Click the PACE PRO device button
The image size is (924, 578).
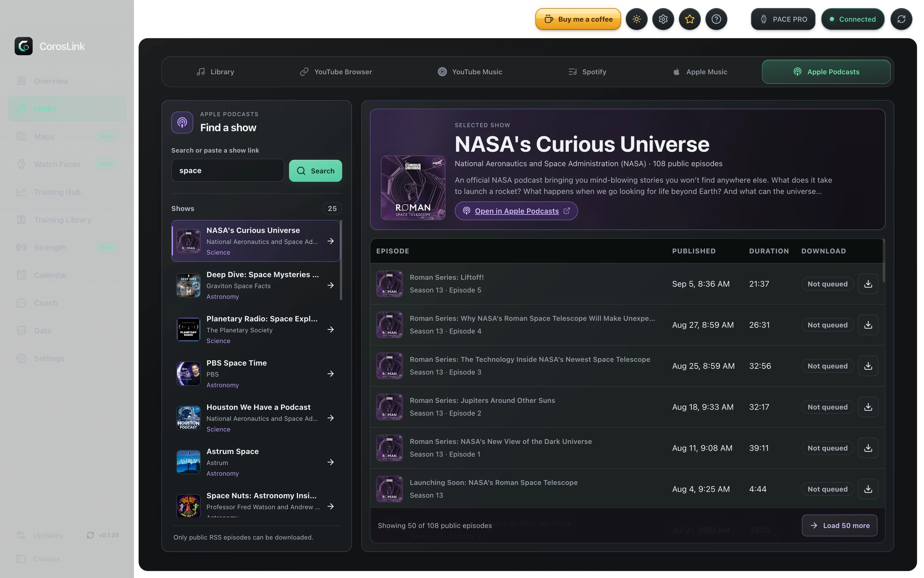tap(783, 19)
